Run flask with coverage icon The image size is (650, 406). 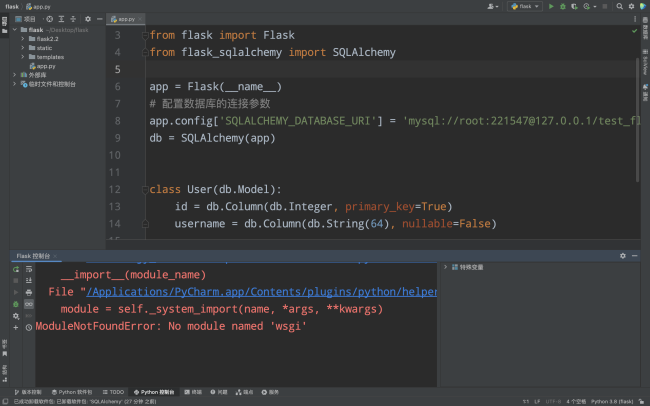574,6
